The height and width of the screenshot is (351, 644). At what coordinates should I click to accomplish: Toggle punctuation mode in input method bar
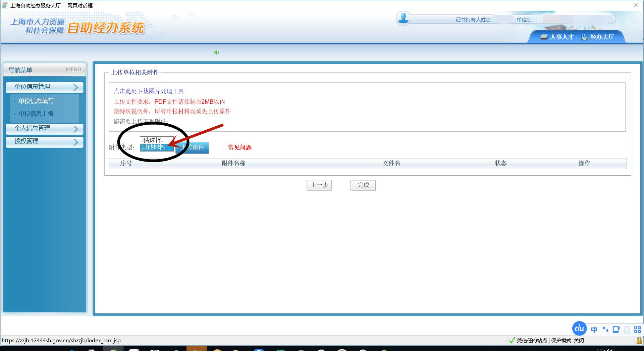coord(605,329)
